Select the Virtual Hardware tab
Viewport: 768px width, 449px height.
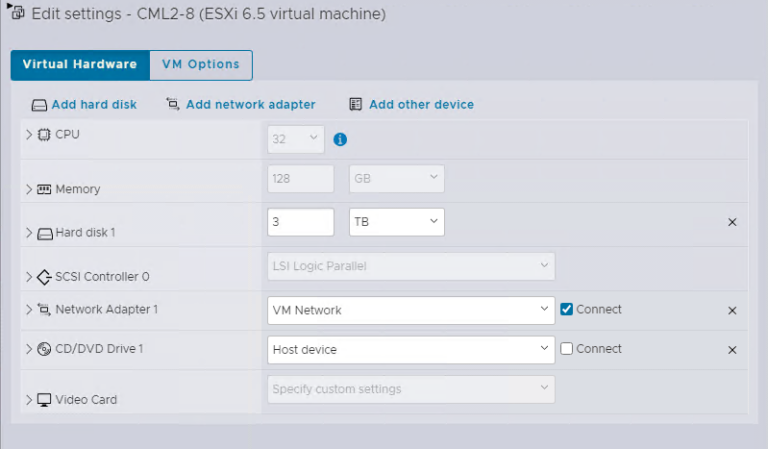[79, 65]
